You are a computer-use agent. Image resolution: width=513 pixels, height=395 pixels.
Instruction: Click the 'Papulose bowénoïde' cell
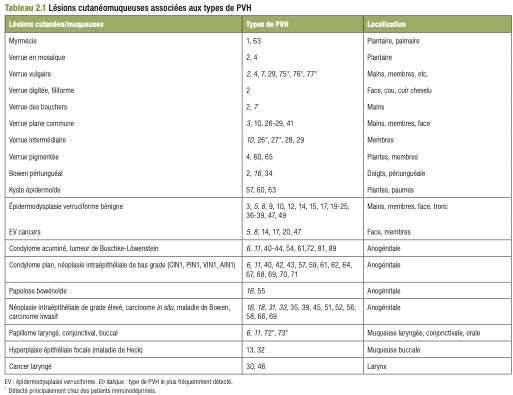click(x=38, y=291)
